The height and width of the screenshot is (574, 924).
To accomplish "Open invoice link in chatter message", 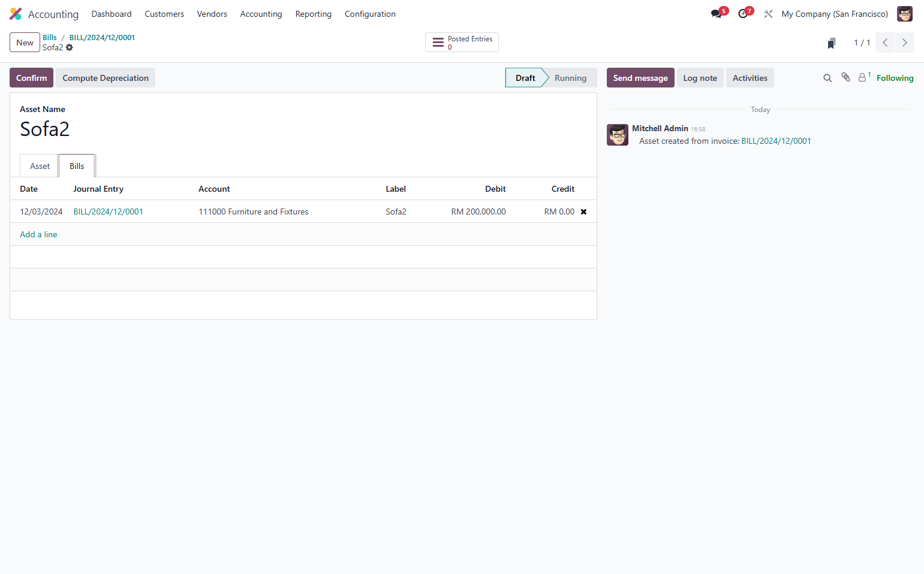I will point(776,141).
